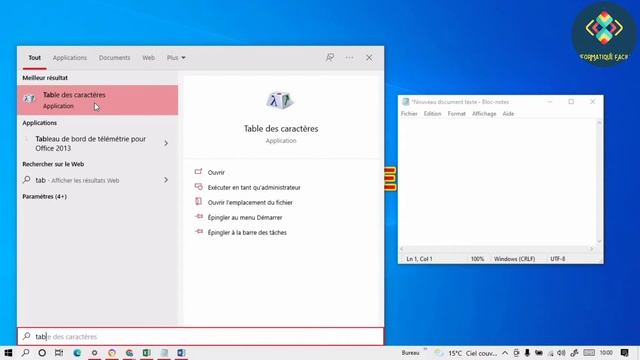Image resolution: width=640 pixels, height=360 pixels.
Task: Open Excel from the taskbar
Action: 147,353
